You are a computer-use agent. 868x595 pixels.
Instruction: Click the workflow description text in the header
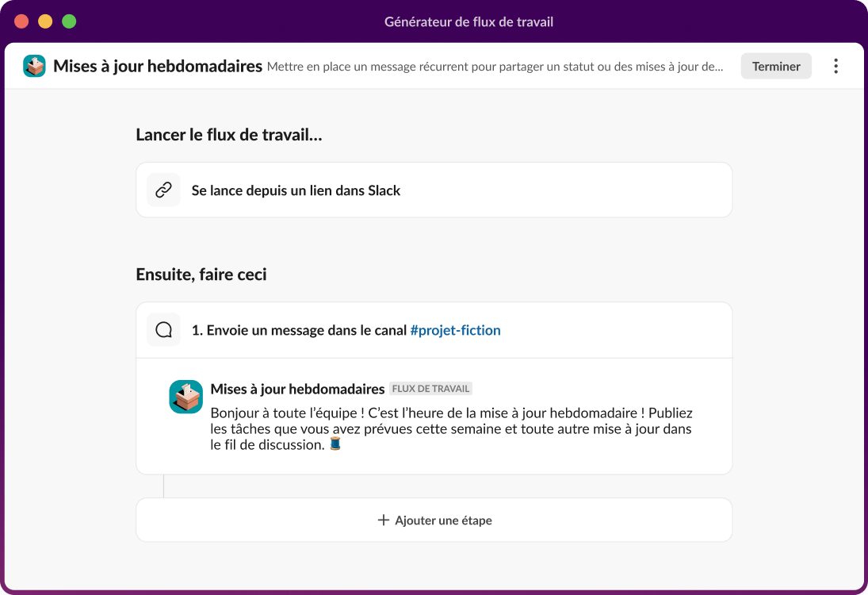click(495, 67)
